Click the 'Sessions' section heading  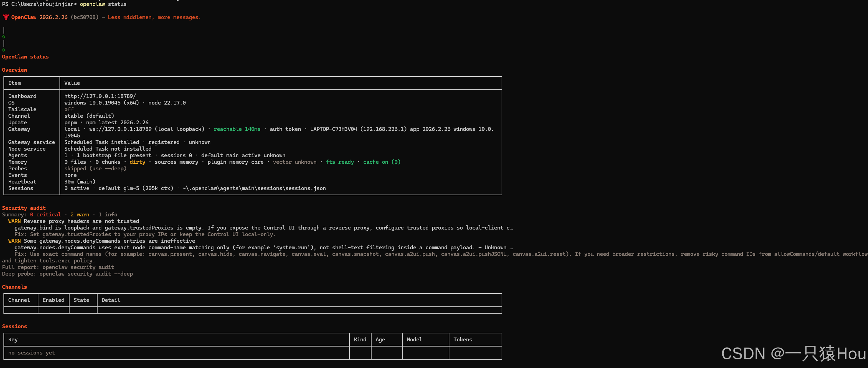click(15, 326)
